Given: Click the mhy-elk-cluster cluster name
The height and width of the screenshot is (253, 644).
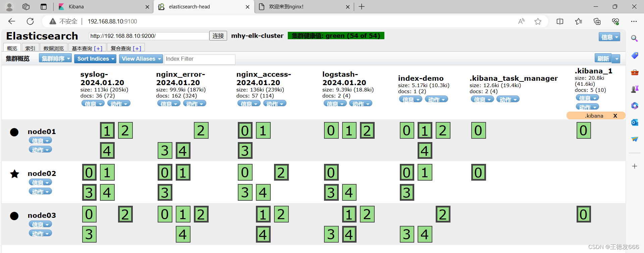Looking at the screenshot, I should 257,36.
